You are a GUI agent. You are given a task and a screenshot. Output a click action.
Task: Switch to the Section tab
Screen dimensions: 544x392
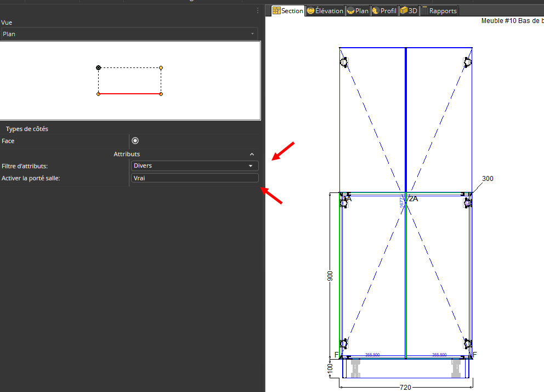click(x=288, y=11)
